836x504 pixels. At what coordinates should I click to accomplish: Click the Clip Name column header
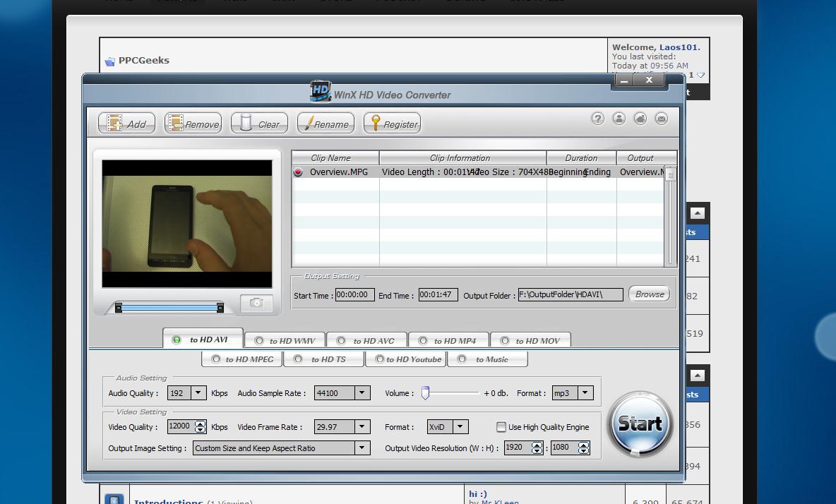point(335,157)
